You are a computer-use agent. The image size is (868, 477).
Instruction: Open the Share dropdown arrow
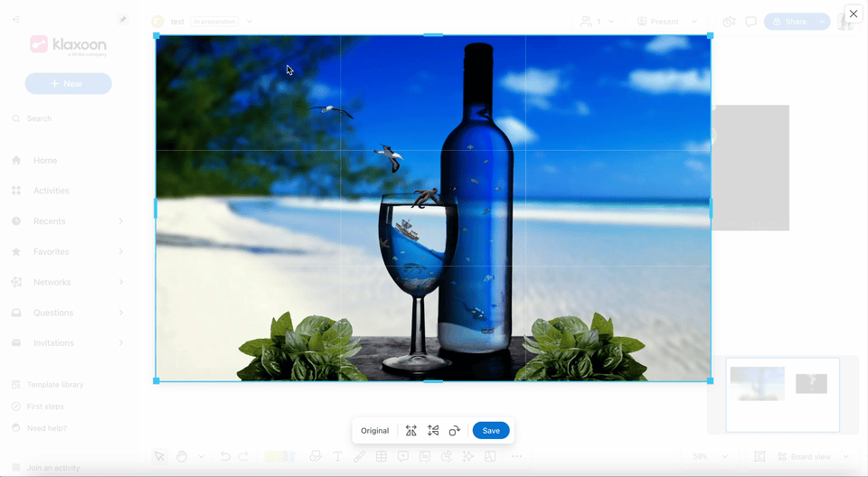coord(823,22)
